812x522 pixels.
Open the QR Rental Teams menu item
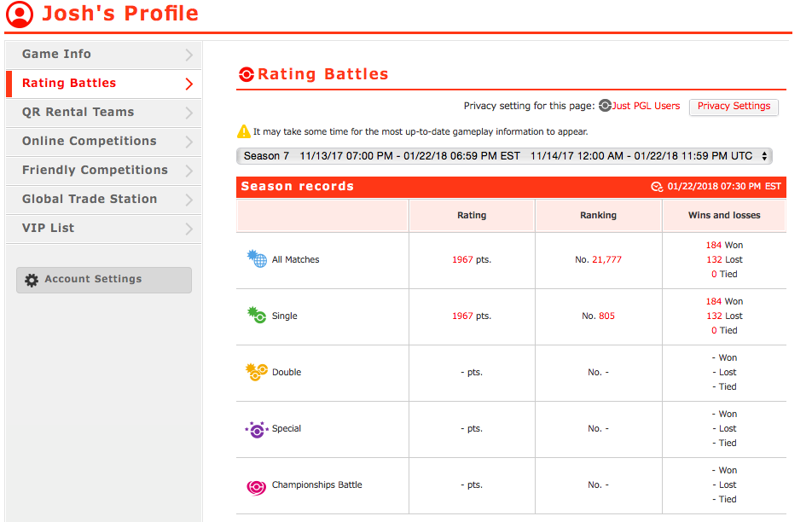point(103,113)
